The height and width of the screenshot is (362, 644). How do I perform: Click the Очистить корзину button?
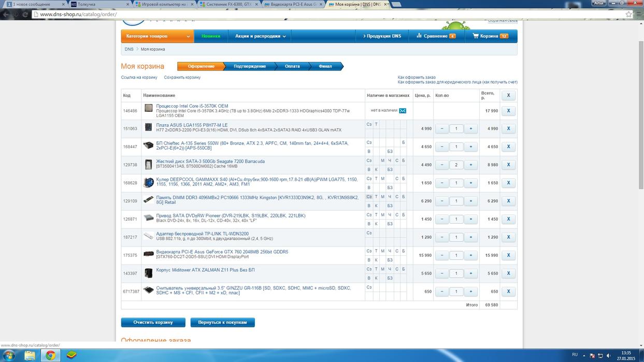(153, 322)
